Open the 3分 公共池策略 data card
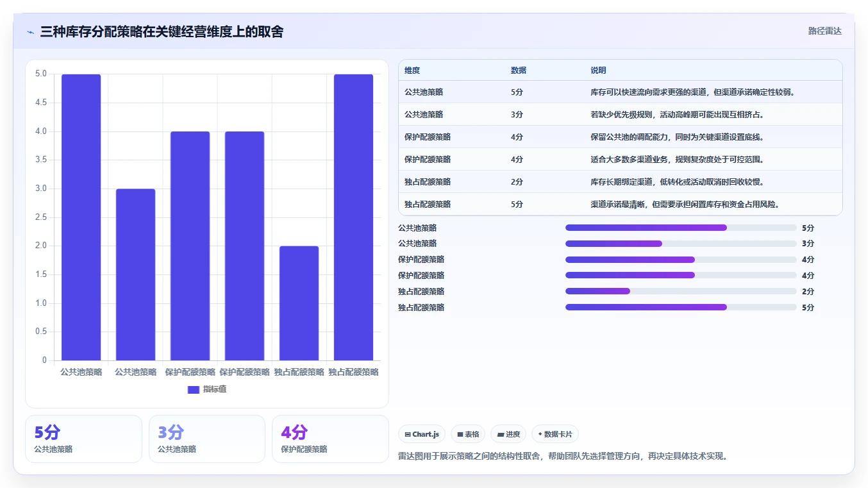The height and width of the screenshot is (488, 868). click(207, 439)
